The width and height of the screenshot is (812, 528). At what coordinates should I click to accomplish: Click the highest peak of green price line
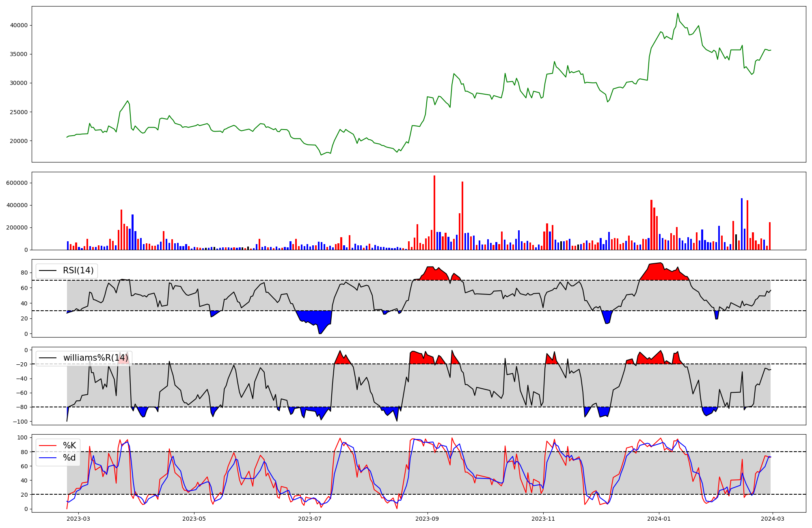point(678,14)
